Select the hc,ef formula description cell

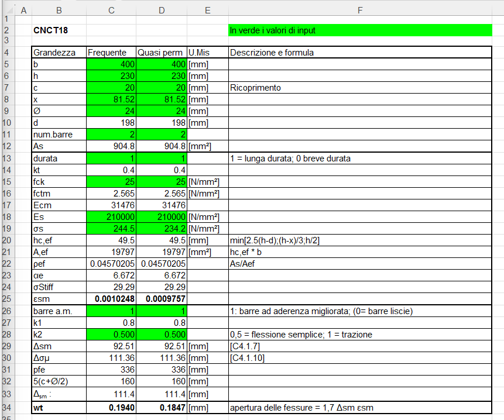[359, 240]
